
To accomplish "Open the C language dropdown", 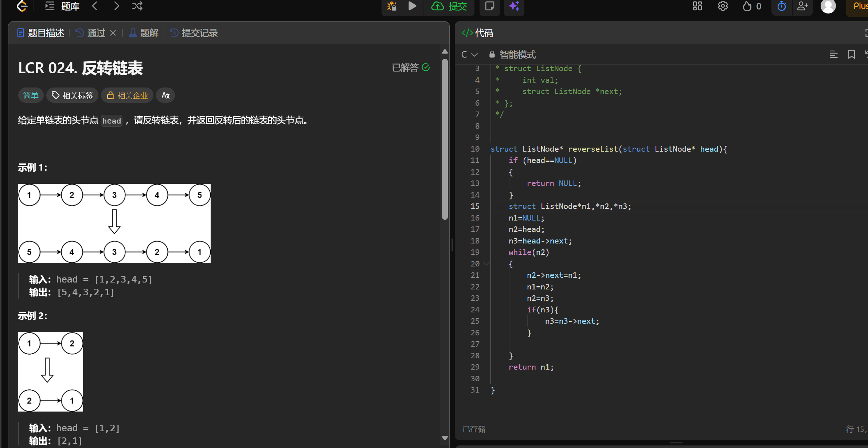I will click(x=469, y=55).
